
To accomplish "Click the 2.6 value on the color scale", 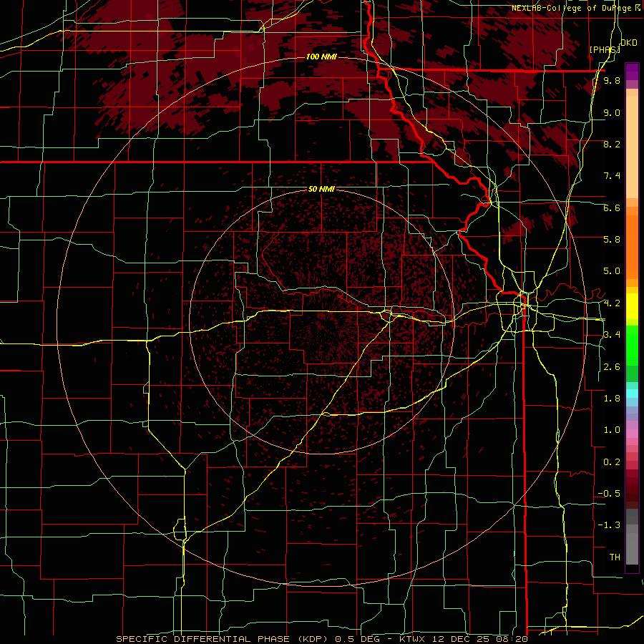I will (x=612, y=367).
